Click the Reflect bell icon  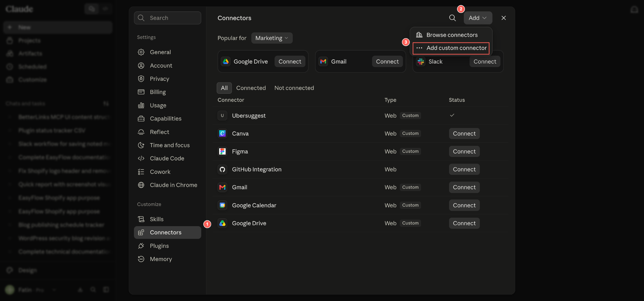(x=141, y=132)
